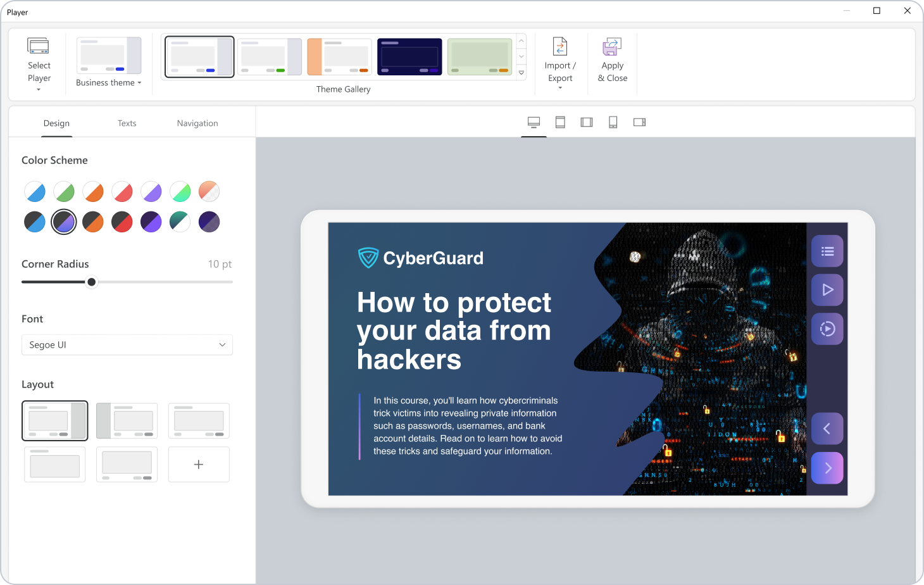Image resolution: width=924 pixels, height=585 pixels.
Task: Open the Navigation tab
Action: (x=197, y=123)
